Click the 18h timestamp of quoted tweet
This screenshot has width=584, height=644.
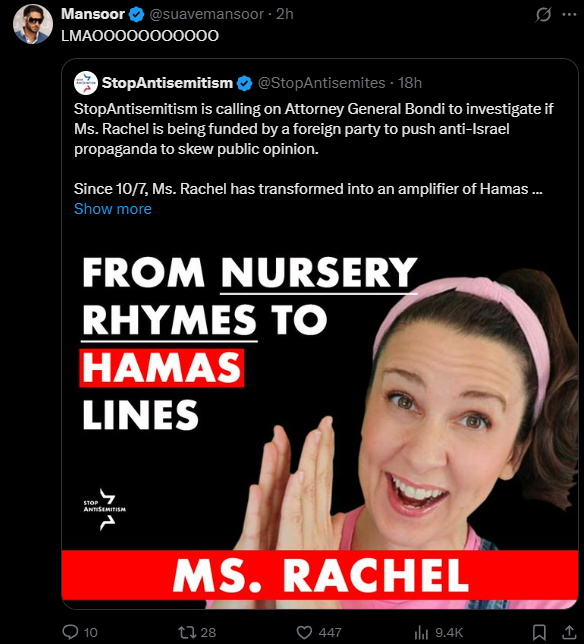[x=410, y=83]
